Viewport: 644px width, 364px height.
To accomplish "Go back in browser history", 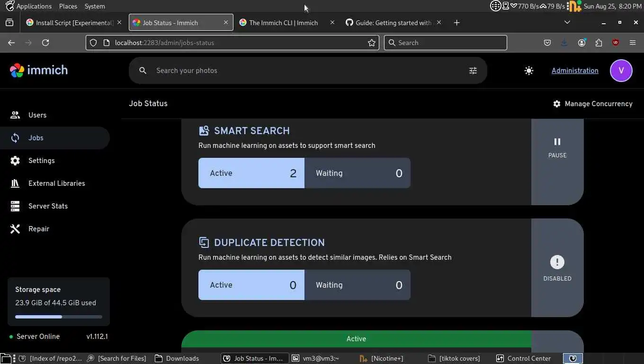I will tap(11, 43).
